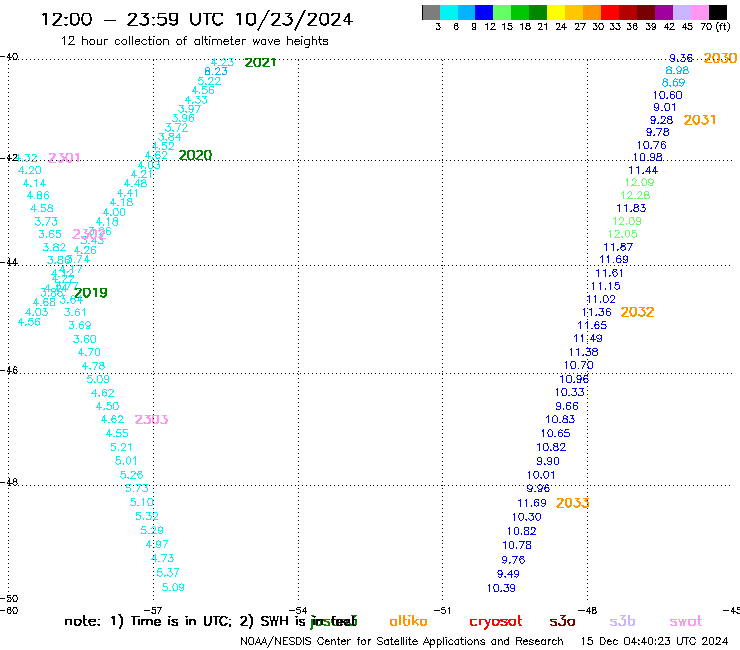Click the wave height value 10.01
740x650 pixels.
click(x=541, y=475)
